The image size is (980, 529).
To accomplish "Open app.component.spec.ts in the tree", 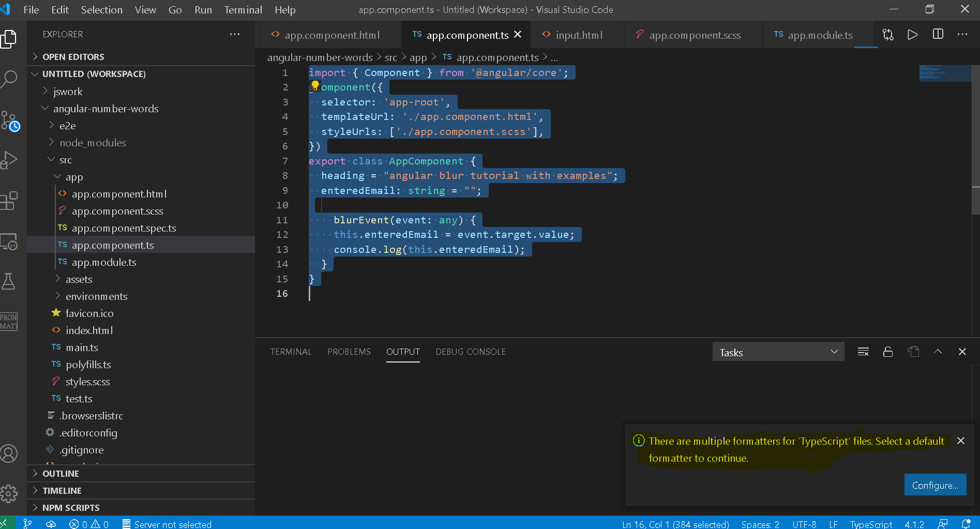I will [x=141, y=228].
